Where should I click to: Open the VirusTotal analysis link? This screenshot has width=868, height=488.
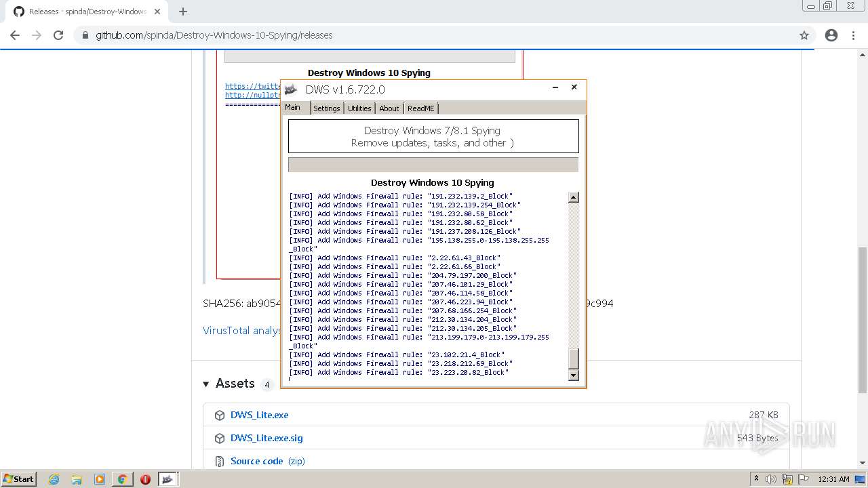point(242,331)
